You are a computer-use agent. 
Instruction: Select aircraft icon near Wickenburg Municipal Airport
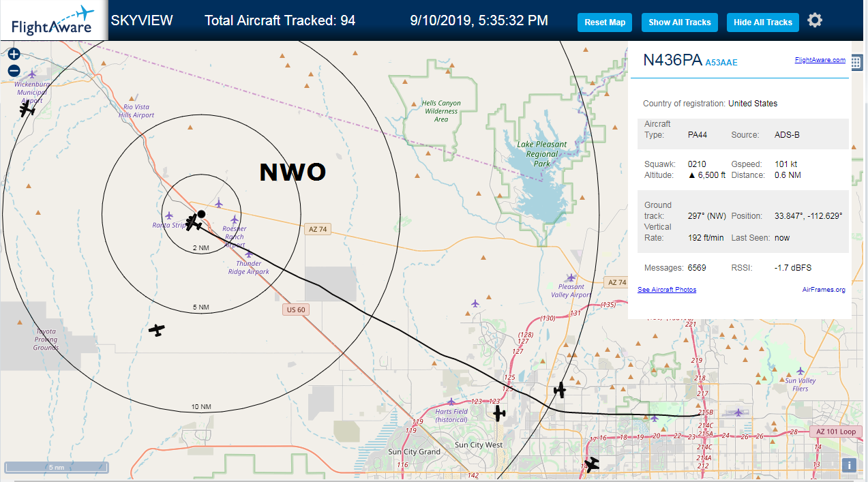point(27,109)
